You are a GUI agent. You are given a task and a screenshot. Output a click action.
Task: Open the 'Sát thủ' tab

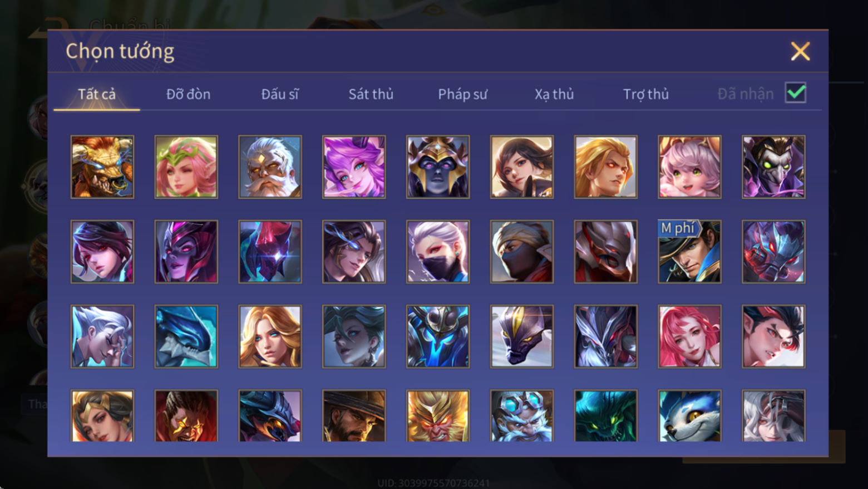click(371, 94)
